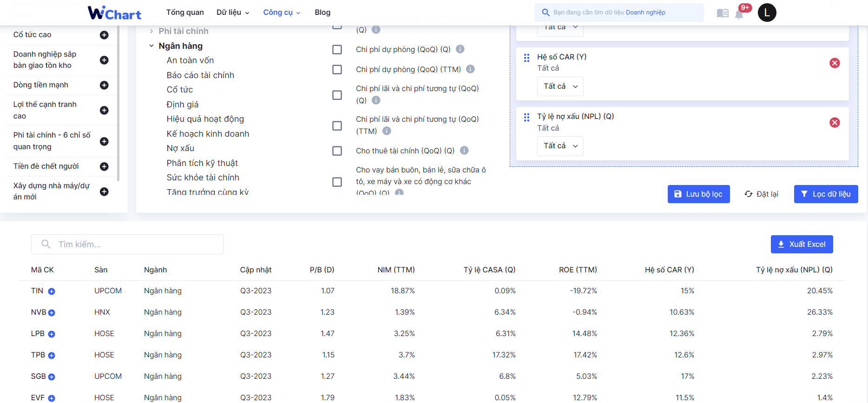The width and height of the screenshot is (868, 403).
Task: Open Tất cả dropdown under Tỷ lệ nợ xấu
Action: pos(560,146)
